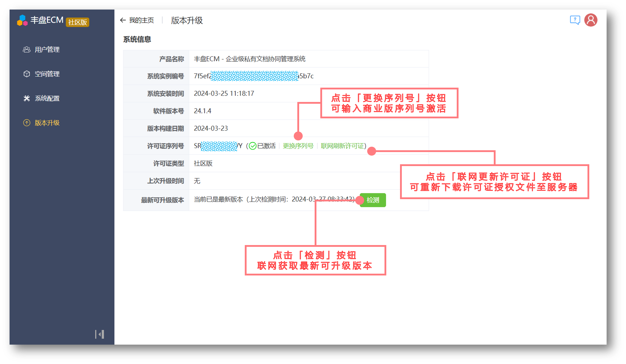Click the product name value 丰盘ECM - 企业级私有文档协同管理系统
This screenshot has height=364, width=626.
[x=250, y=59]
